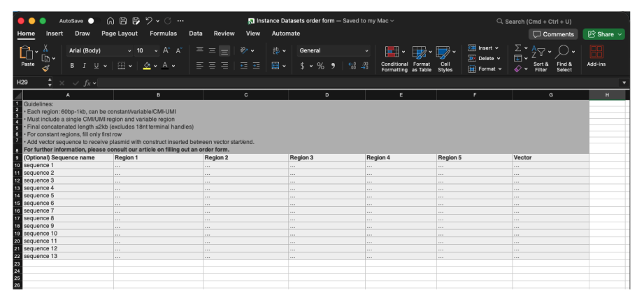Open Cell Styles gallery
Viewport: 644px width, 307px height.
(445, 59)
